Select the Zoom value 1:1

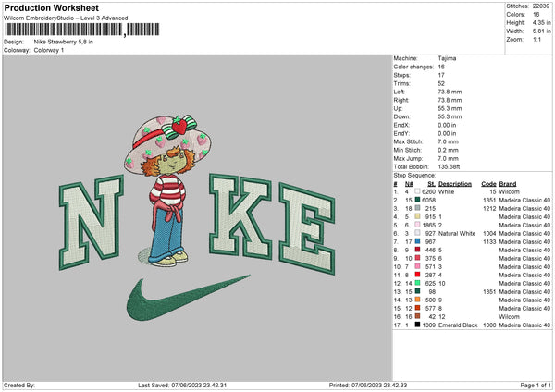click(536, 39)
